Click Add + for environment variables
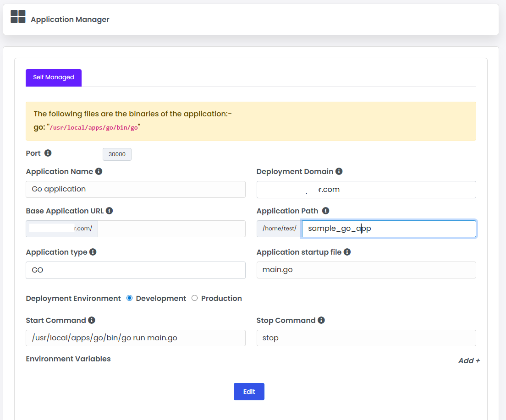Screen dimensions: 506x420 coord(468,360)
